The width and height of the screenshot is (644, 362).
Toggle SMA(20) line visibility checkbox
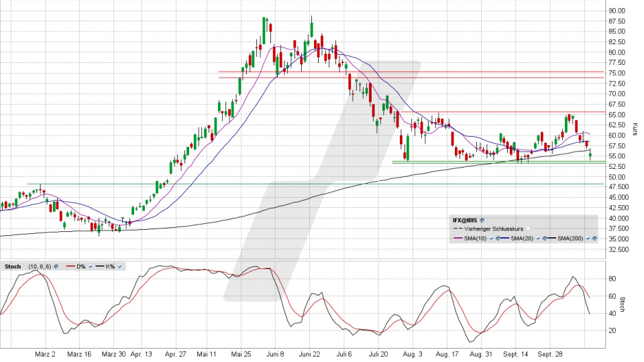point(538,239)
